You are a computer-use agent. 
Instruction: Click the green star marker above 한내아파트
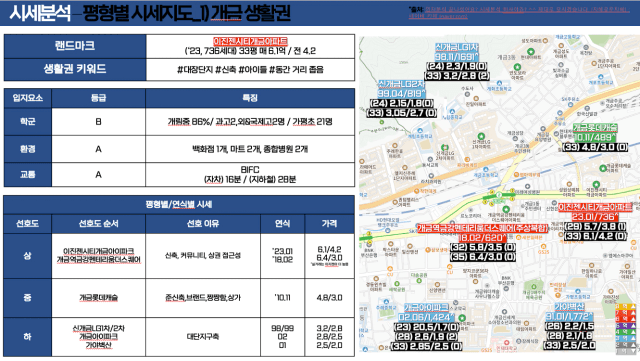point(531,51)
